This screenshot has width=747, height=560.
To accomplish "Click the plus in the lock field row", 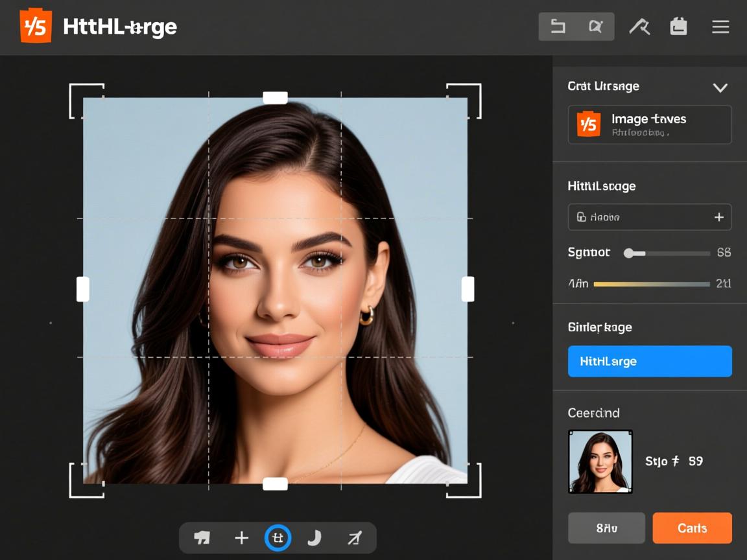I will point(718,217).
